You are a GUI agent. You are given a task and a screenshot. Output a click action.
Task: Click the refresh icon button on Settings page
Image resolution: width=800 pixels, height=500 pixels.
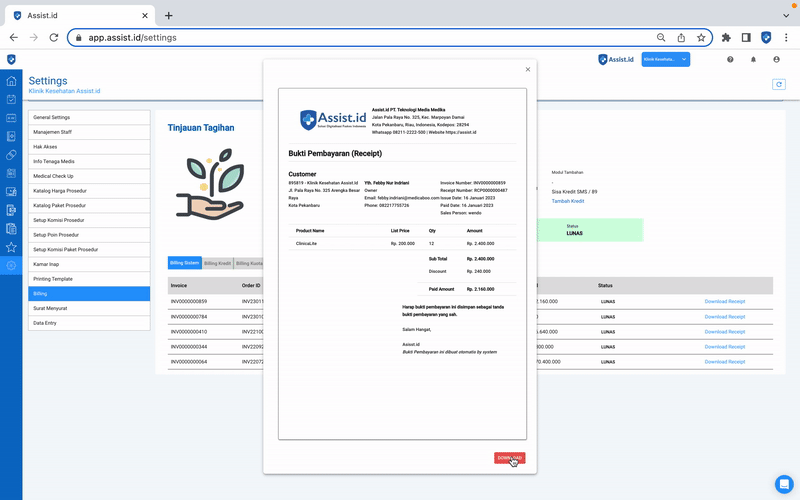779,84
